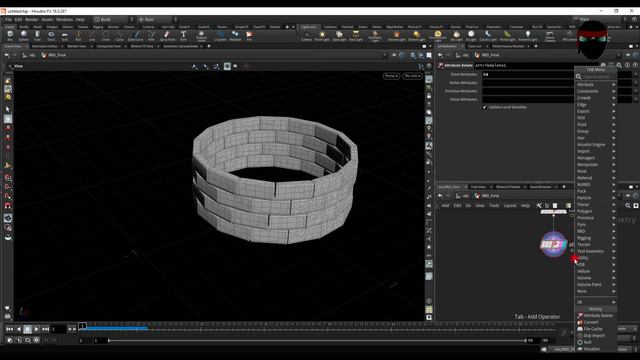Open the Build desktop dropdown

[x=114, y=19]
